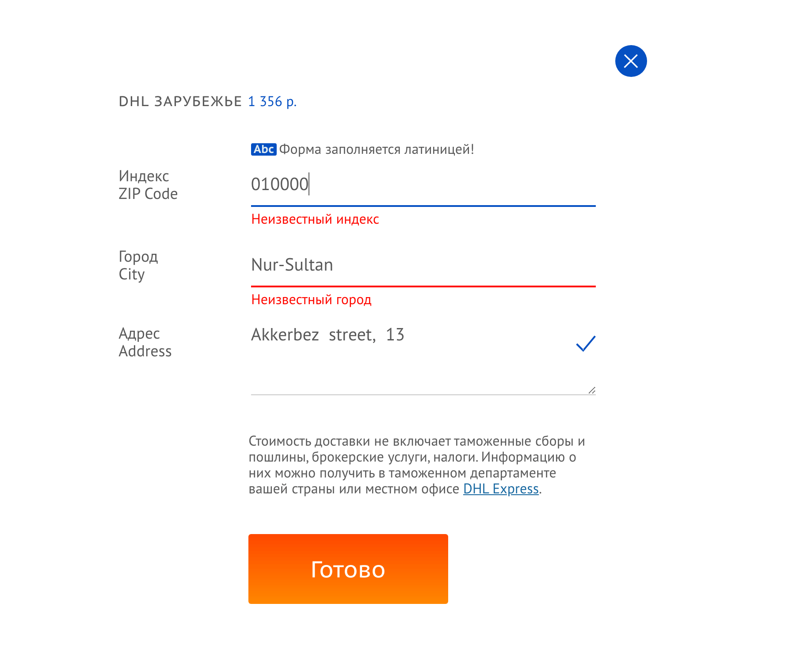
Task: Click the blue Abc Latin-input badge
Action: 263,149
